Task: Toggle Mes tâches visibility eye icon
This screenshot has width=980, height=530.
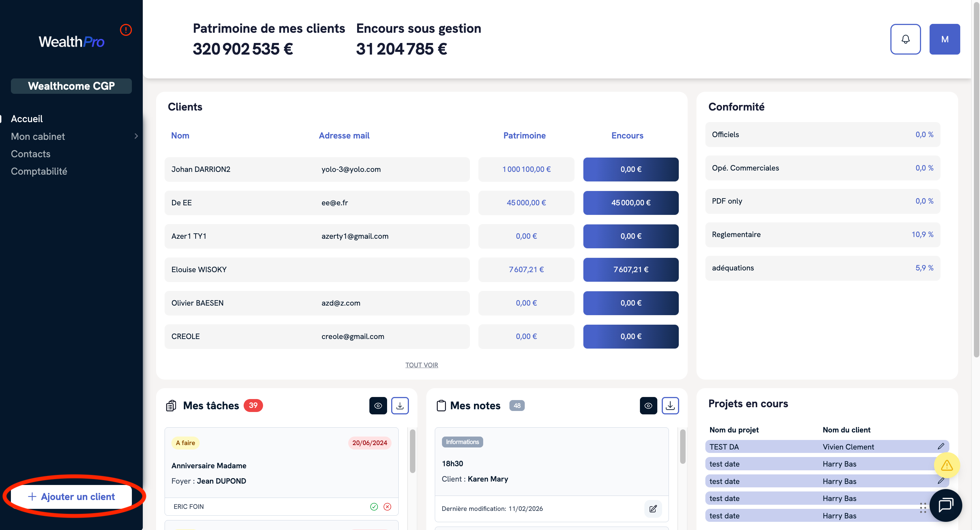Action: pyautogui.click(x=378, y=406)
